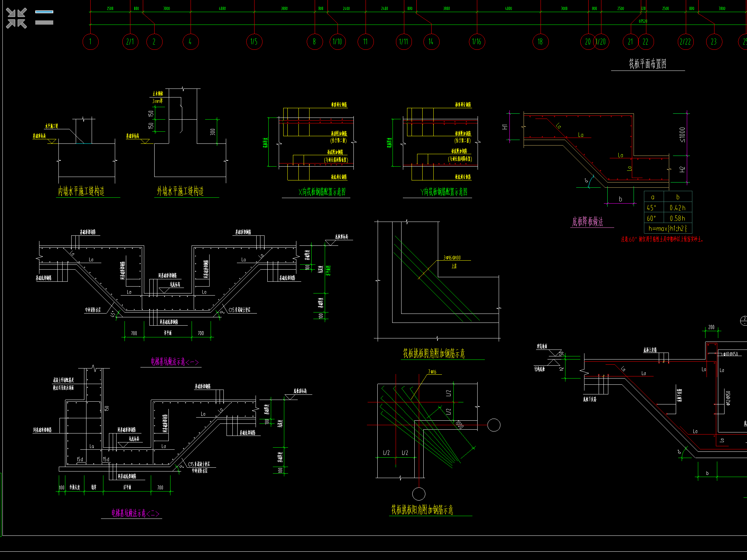This screenshot has height=560, width=747.
Task: Click the ≤1000 vertical dimension label
Action: tap(682, 135)
